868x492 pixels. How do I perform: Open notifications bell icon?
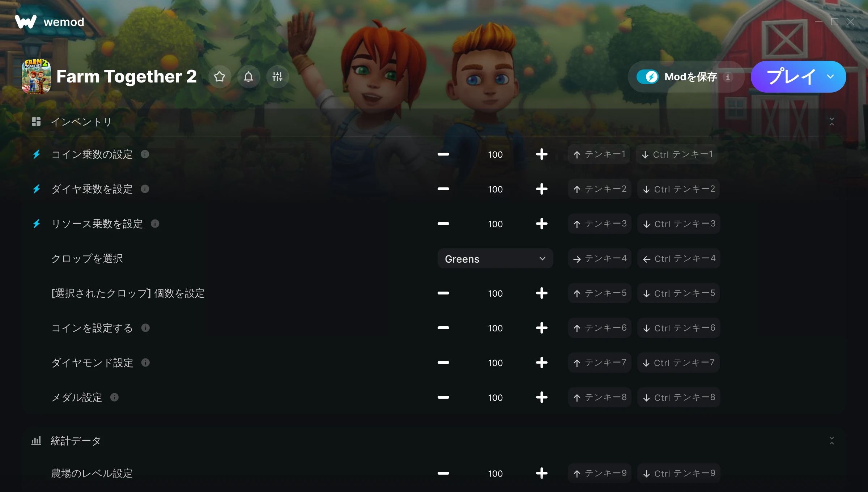tap(248, 77)
